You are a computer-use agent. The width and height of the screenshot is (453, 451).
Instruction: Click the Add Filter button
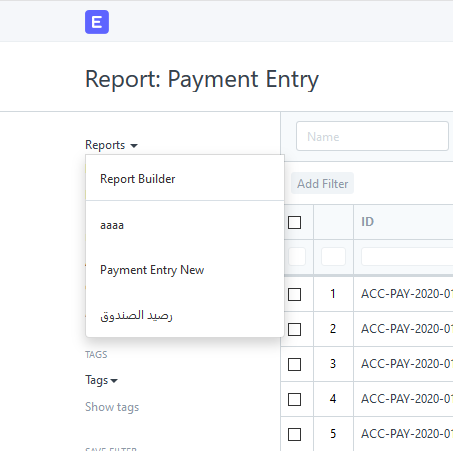pyautogui.click(x=322, y=183)
